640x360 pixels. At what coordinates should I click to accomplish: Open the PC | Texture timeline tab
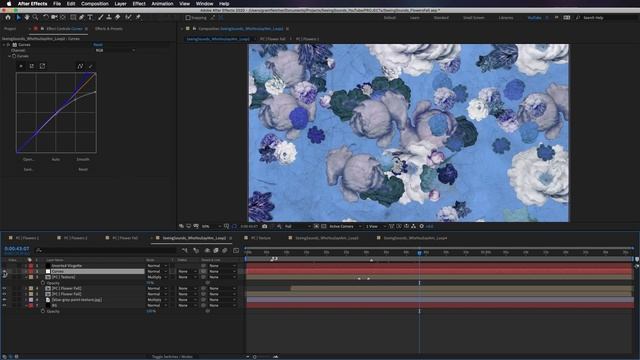[x=260, y=238]
